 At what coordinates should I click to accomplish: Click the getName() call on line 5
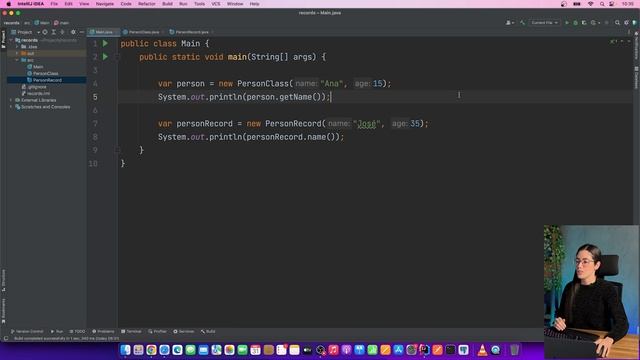[x=302, y=97]
